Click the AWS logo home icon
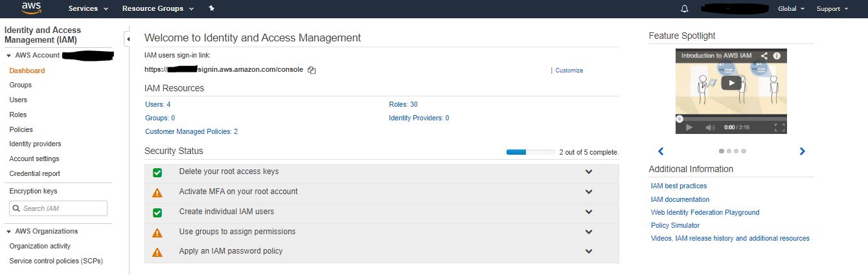Screen dimensions: 868x275 pyautogui.click(x=32, y=8)
